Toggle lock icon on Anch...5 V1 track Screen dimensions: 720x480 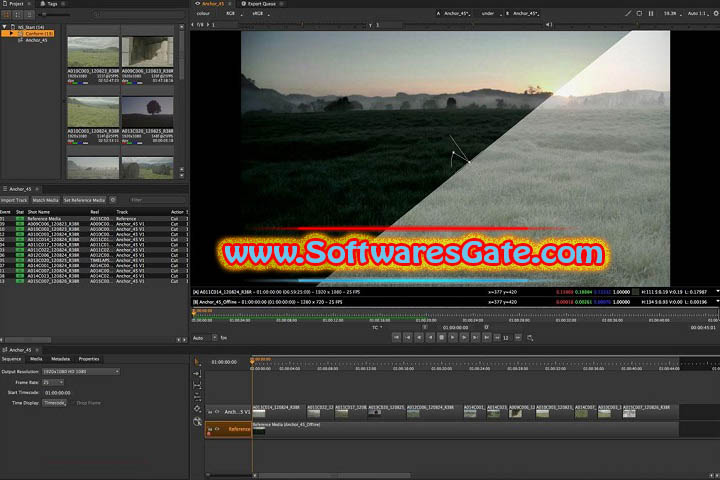[210, 412]
